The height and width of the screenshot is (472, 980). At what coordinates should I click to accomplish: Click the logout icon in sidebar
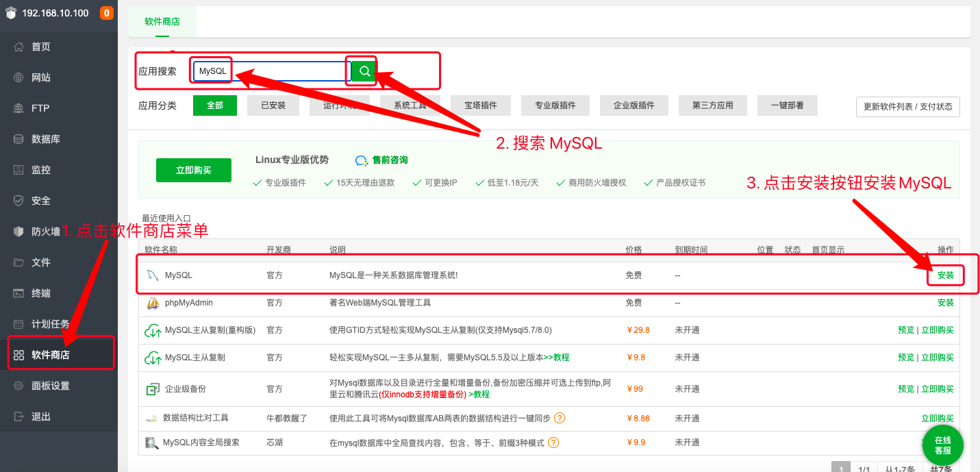[19, 417]
